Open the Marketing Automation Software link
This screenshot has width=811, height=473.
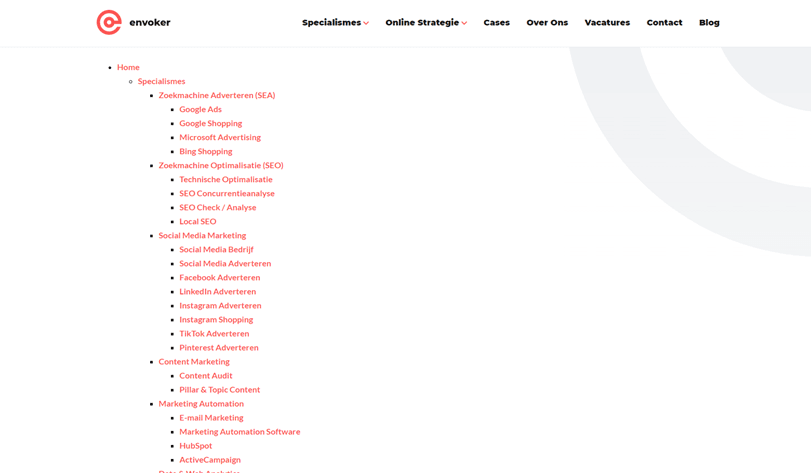240,431
